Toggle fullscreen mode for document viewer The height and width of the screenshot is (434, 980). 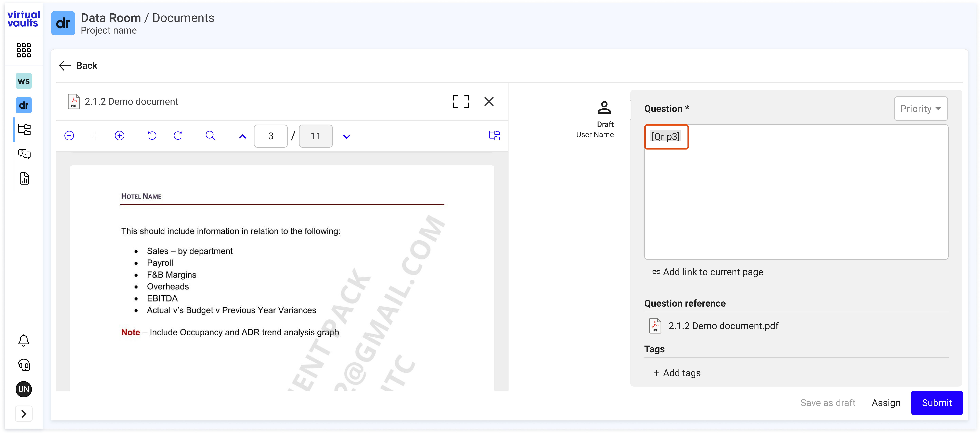[x=461, y=101]
